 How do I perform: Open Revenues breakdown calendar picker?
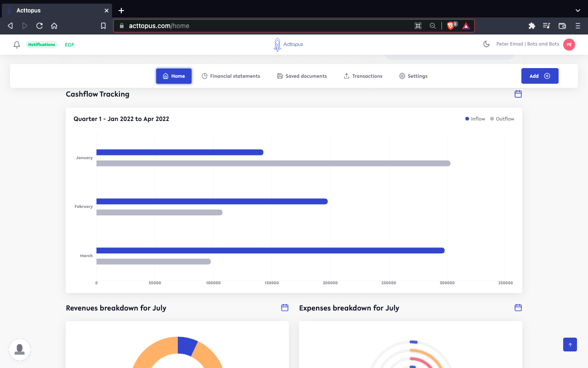click(284, 308)
